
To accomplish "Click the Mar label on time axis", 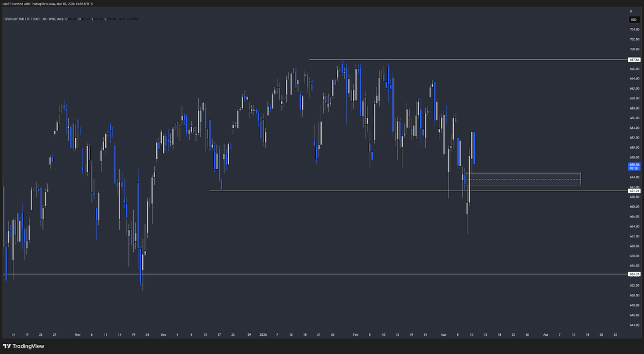I will click(444, 335).
